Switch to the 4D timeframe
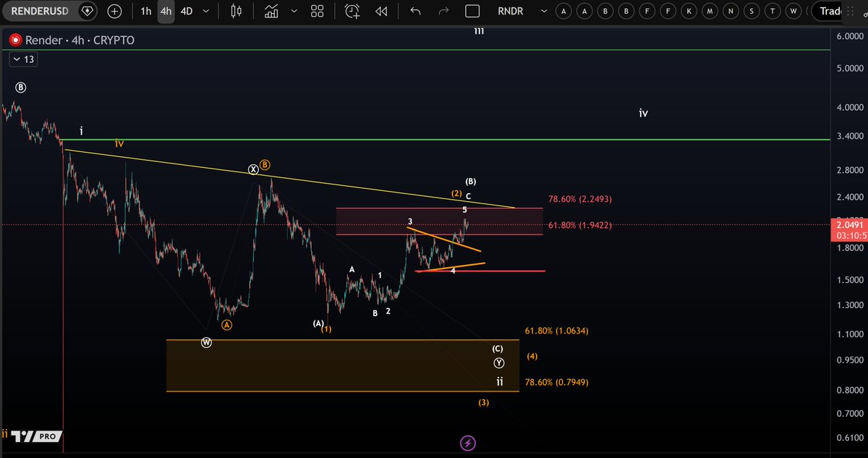 point(187,12)
